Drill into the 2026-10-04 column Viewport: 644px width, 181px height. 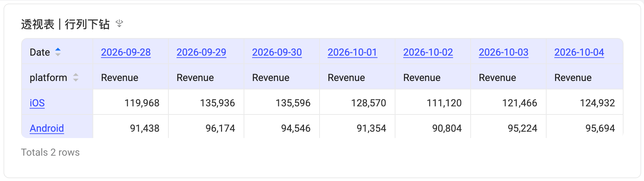coord(579,52)
